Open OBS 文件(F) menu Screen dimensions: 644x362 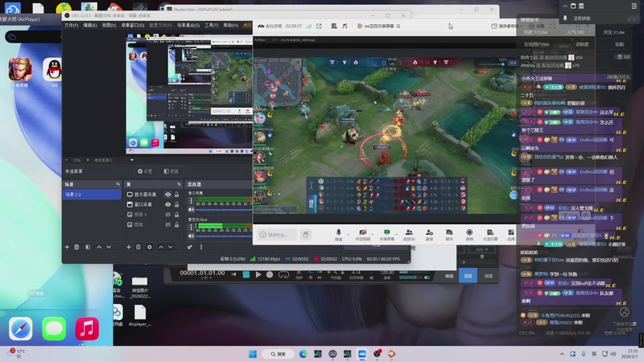pos(71,25)
